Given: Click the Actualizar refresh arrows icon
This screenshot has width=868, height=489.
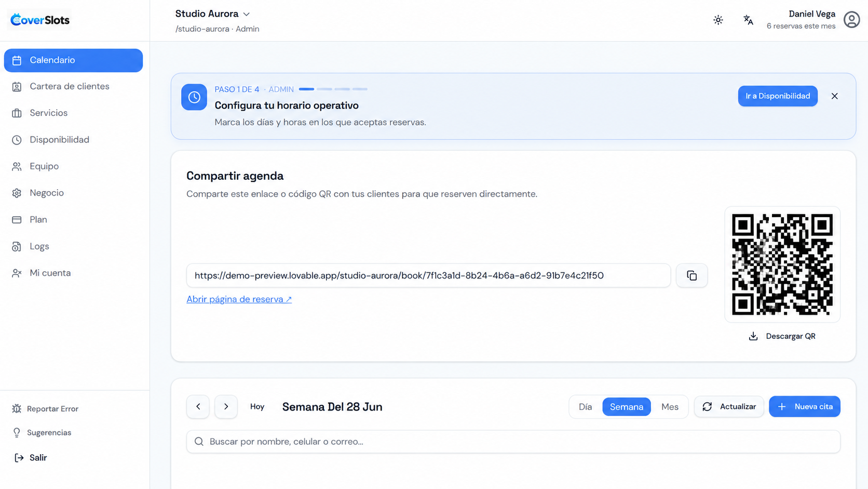Looking at the screenshot, I should click(707, 407).
